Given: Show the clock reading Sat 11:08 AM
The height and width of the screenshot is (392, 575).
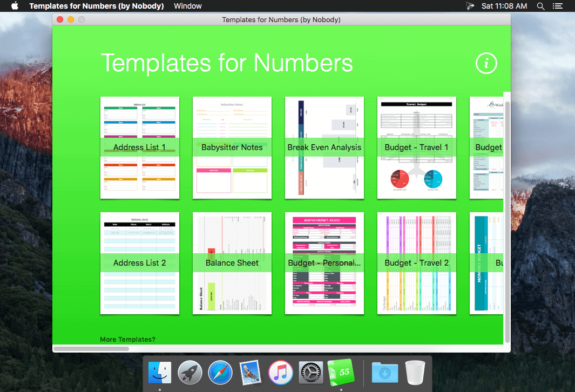Looking at the screenshot, I should click(x=504, y=6).
